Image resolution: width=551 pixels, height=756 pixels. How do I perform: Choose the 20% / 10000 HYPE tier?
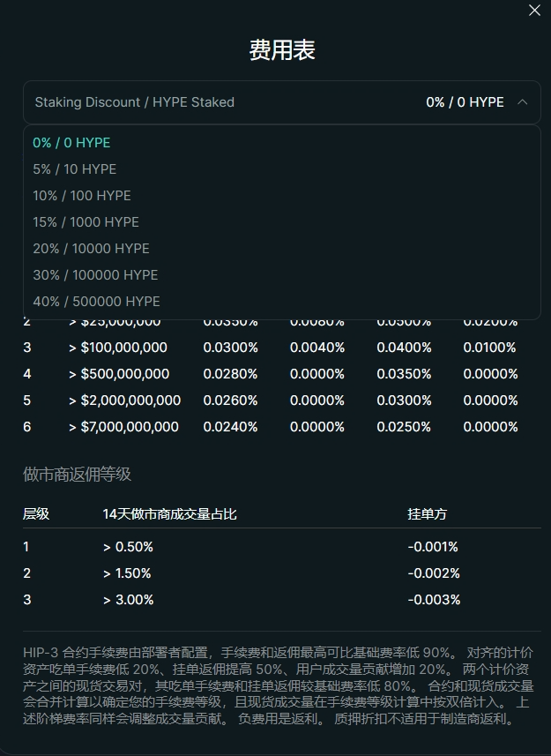tap(91, 249)
